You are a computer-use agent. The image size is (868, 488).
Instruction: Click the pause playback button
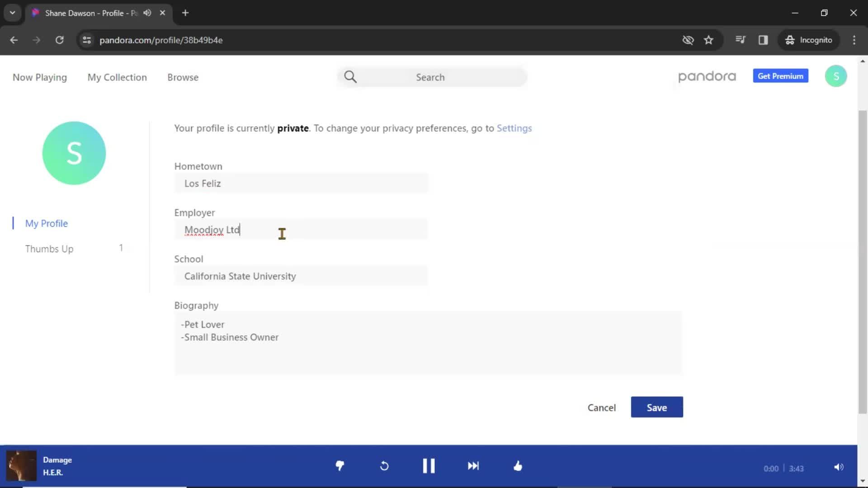[x=429, y=466]
